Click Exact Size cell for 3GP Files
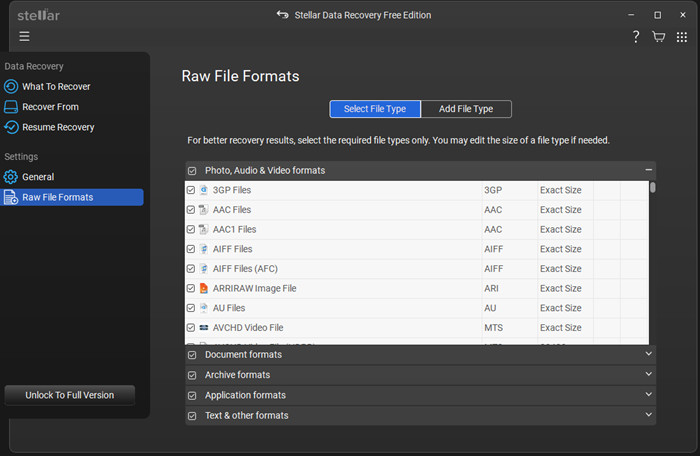 [x=565, y=190]
